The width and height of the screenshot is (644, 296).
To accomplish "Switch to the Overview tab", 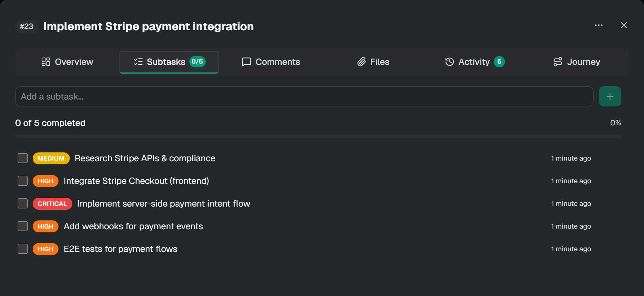I will point(67,62).
